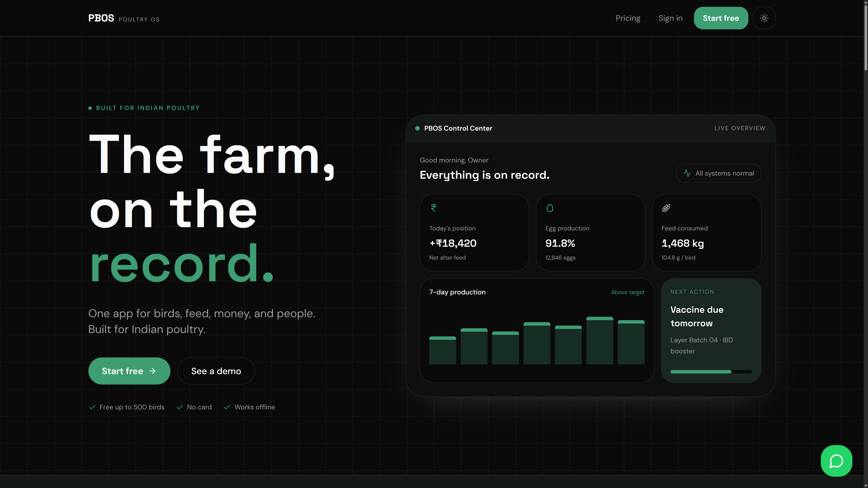Click the checkmark next to Works offline

coord(227,407)
